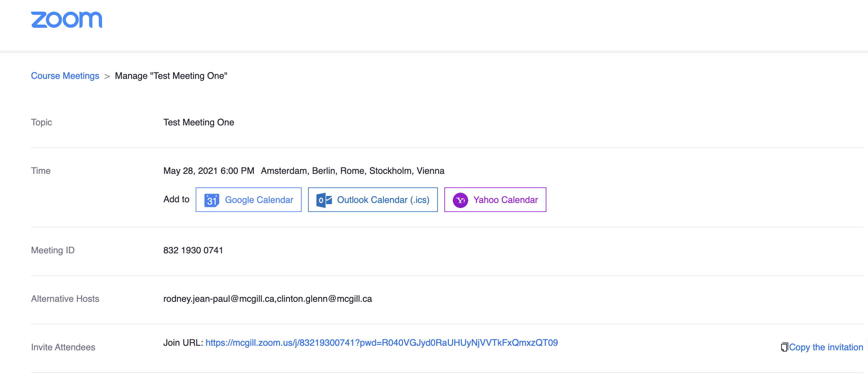Screen dimensions: 868x380
Task: Click the Alternative Hosts label
Action: pos(65,299)
